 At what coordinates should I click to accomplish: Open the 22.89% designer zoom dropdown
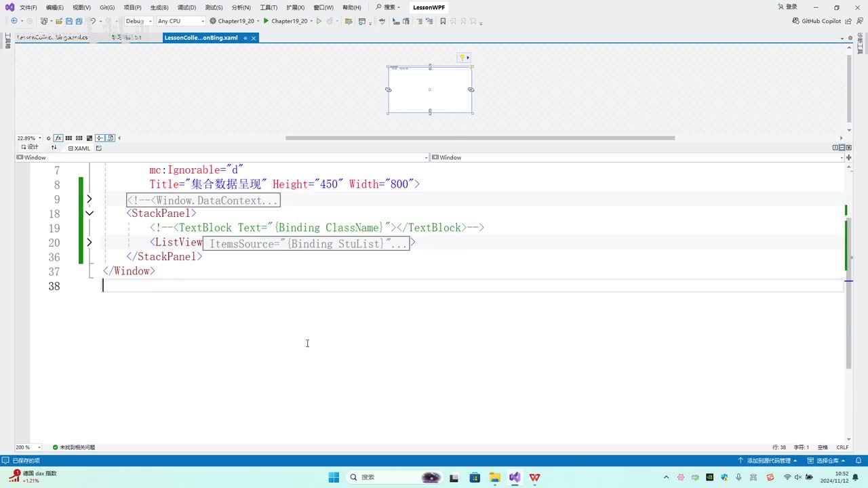29,138
